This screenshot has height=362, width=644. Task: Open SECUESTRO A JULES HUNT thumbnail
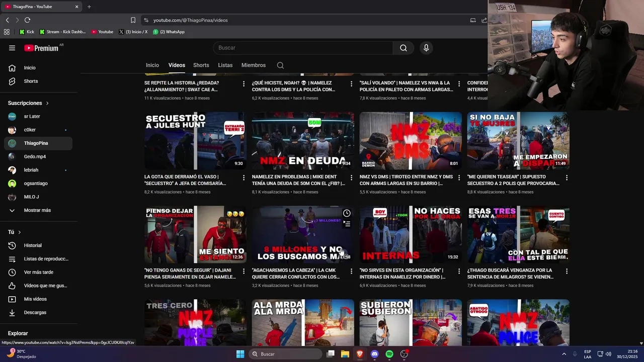pyautogui.click(x=195, y=140)
